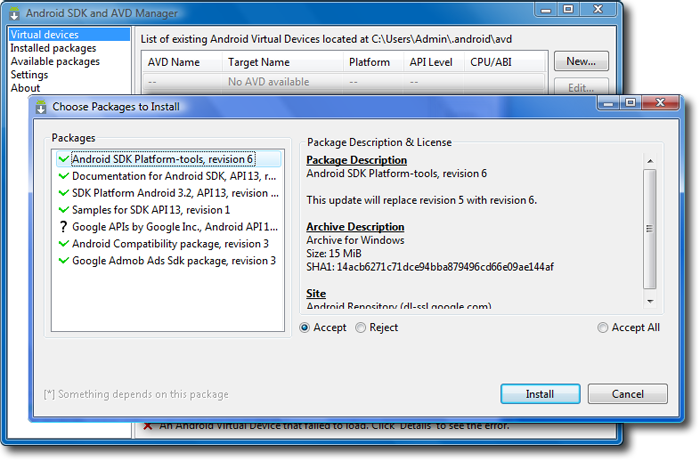Click Edit... button in AVD Manager window
Screen dimensions: 700x461
(581, 87)
